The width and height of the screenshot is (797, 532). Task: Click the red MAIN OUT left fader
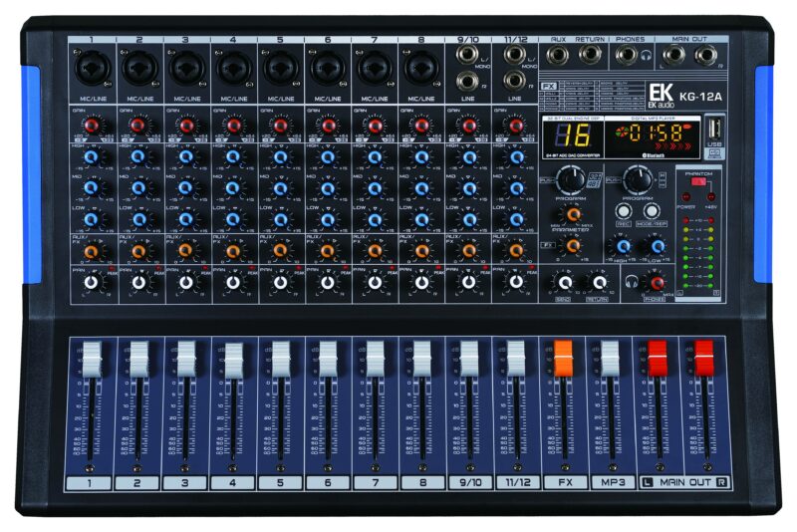(658, 359)
